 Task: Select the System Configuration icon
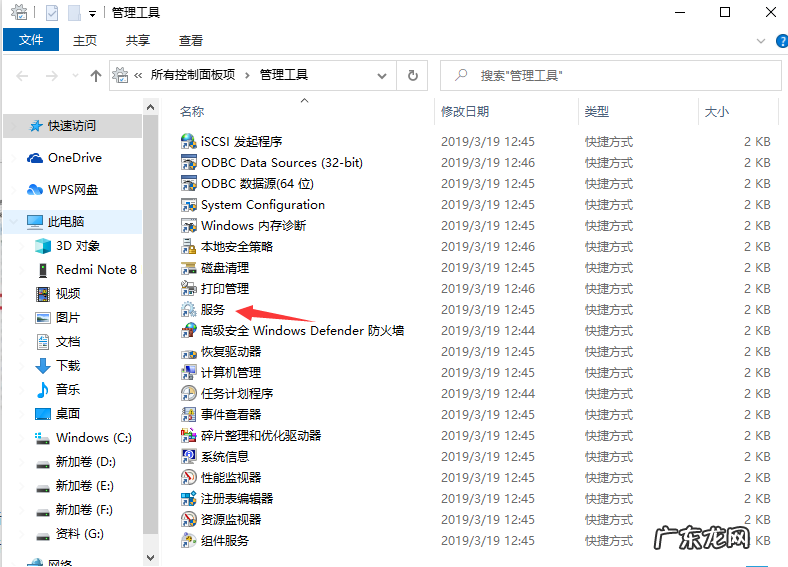188,205
